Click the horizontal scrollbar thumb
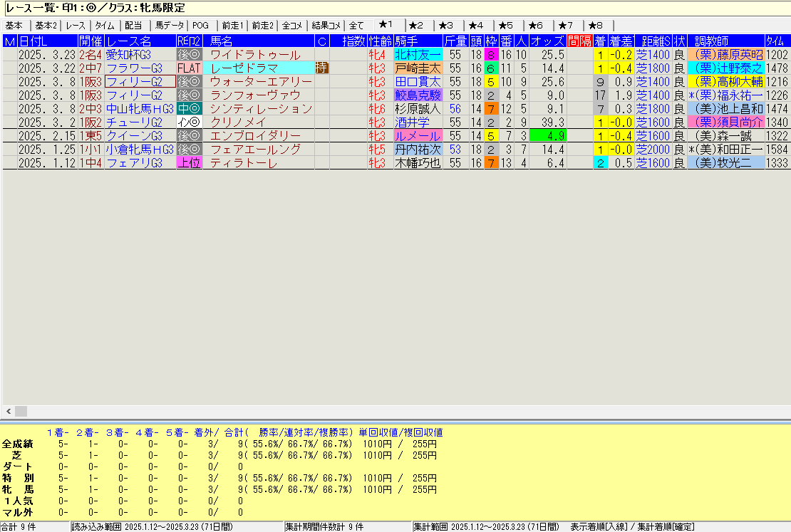 tap(21, 412)
